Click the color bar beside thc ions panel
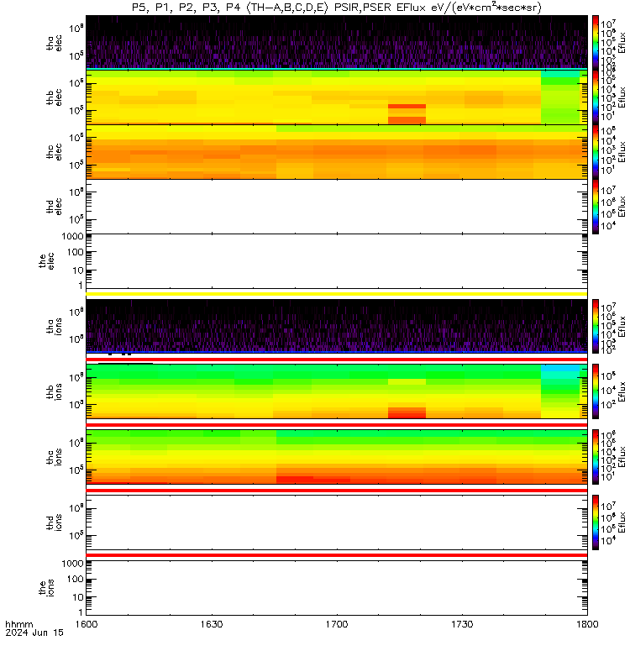 596,457
